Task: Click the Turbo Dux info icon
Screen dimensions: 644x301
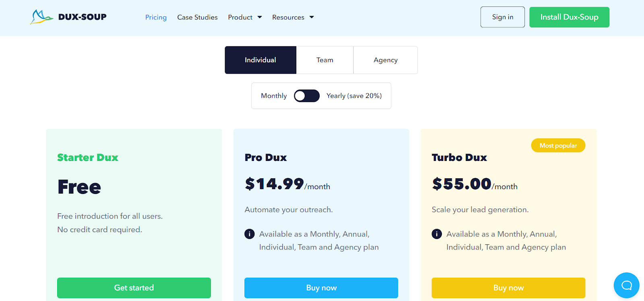Action: pyautogui.click(x=437, y=234)
